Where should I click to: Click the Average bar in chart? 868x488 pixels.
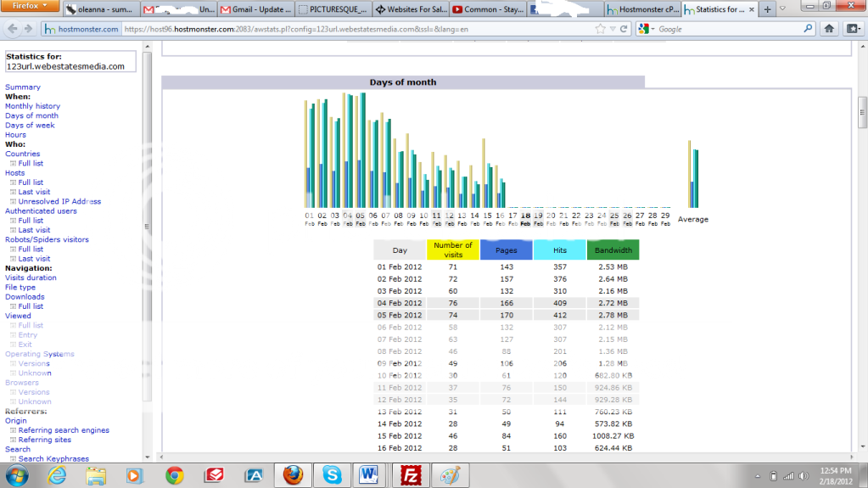693,174
